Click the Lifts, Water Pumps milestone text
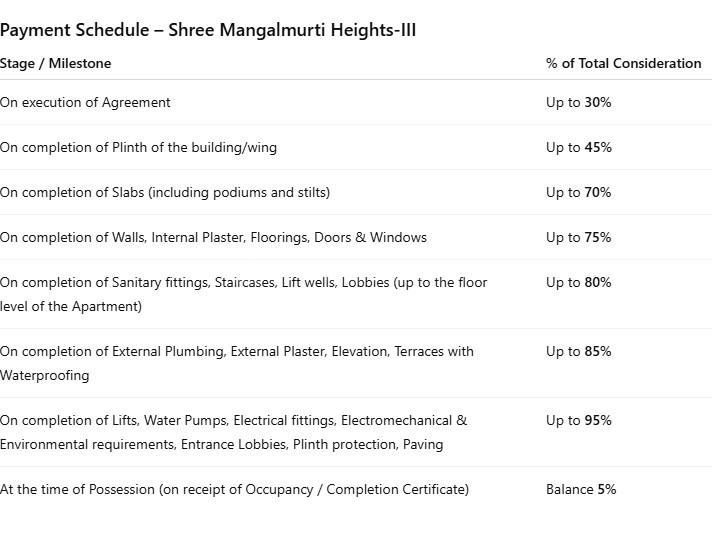The width and height of the screenshot is (712, 537). click(233, 421)
